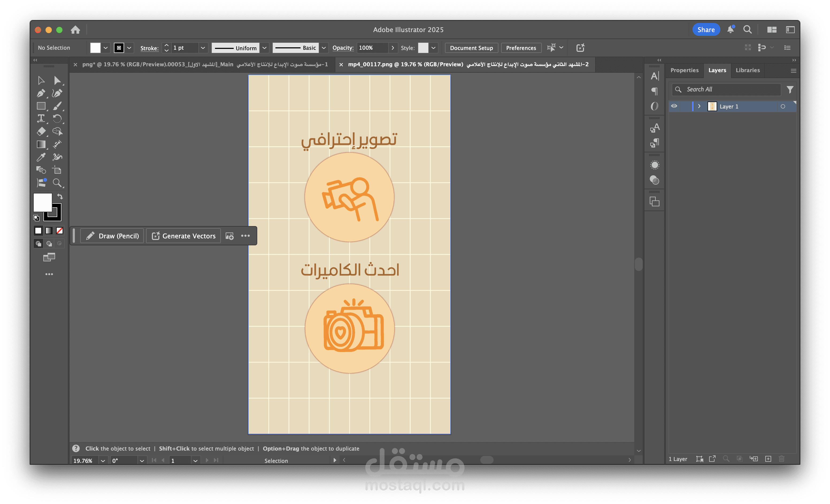The height and width of the screenshot is (504, 830).
Task: Select the Type tool
Action: pos(41,118)
